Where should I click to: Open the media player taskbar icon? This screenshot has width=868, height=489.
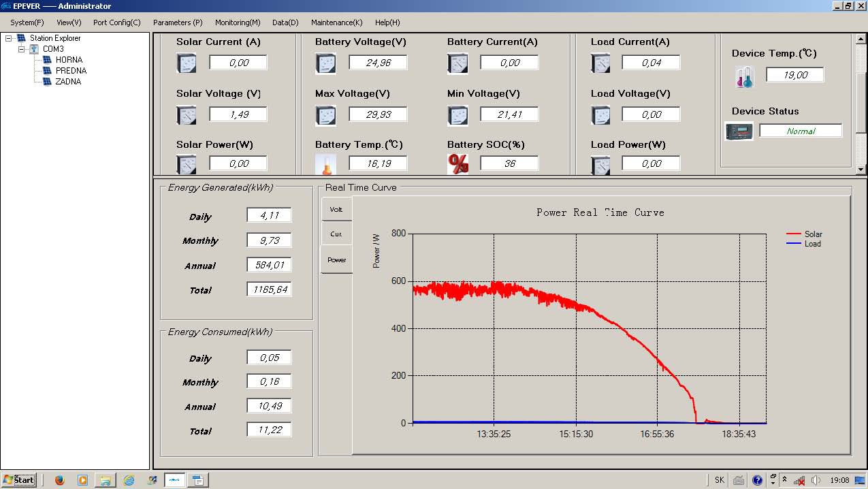coord(82,480)
